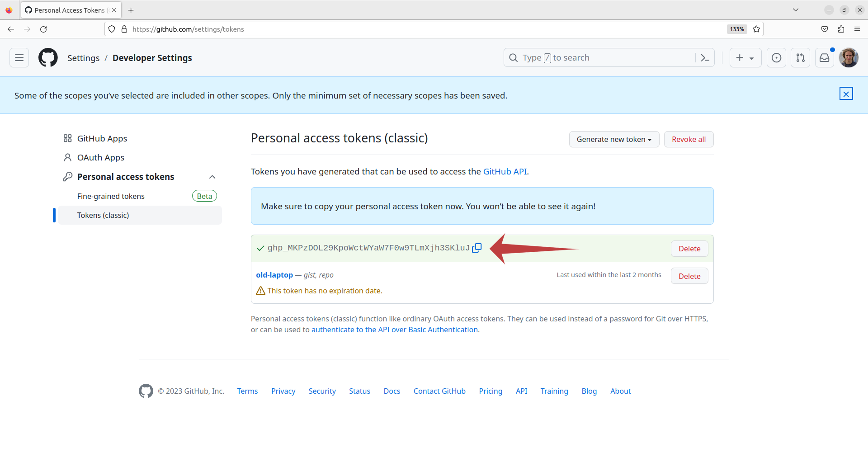Open the Issues icon in header
This screenshot has height=476, width=868.
(776, 58)
